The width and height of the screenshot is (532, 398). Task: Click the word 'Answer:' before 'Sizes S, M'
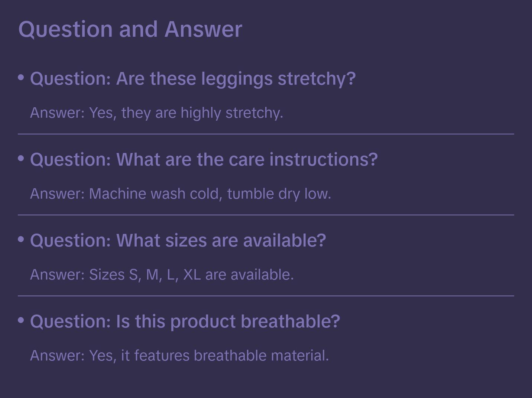pyautogui.click(x=58, y=275)
